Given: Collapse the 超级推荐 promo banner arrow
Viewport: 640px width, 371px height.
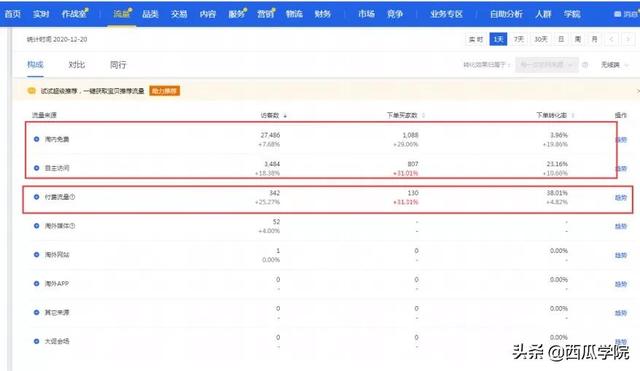Looking at the screenshot, I should (x=638, y=91).
